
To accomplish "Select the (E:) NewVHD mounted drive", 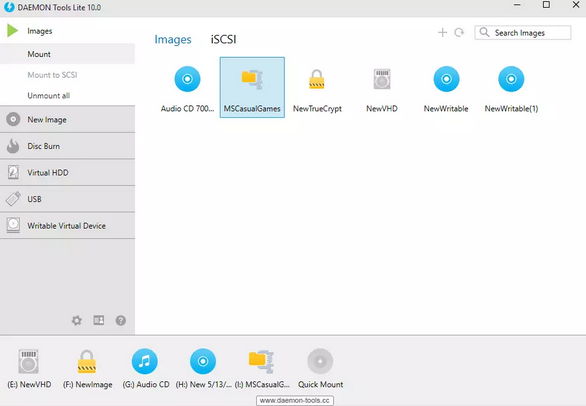I will [x=28, y=361].
